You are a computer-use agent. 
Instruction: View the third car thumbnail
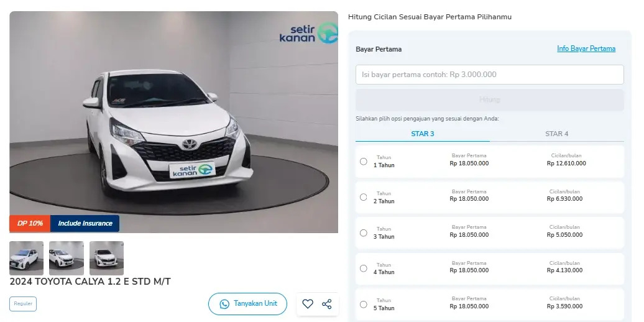click(x=106, y=258)
